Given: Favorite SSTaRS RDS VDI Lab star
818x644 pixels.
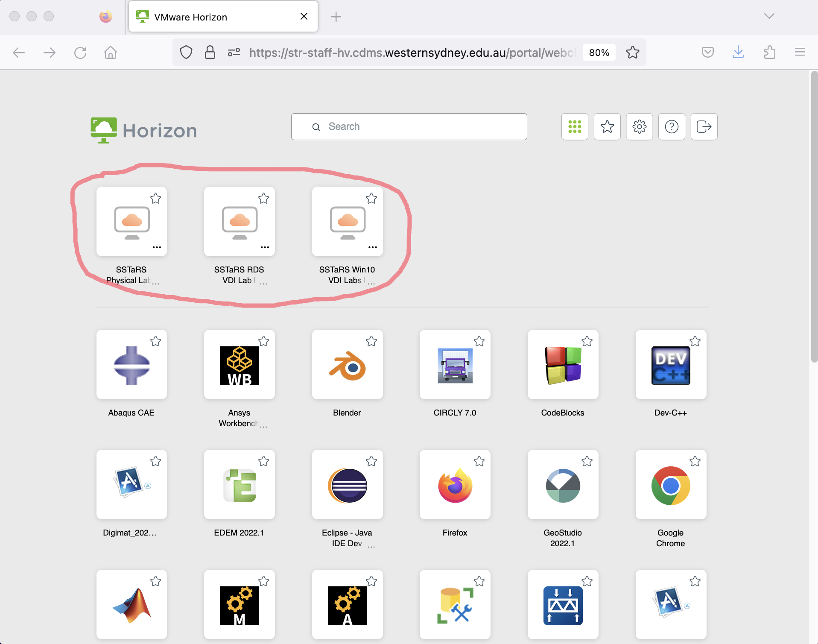Looking at the screenshot, I should point(264,199).
